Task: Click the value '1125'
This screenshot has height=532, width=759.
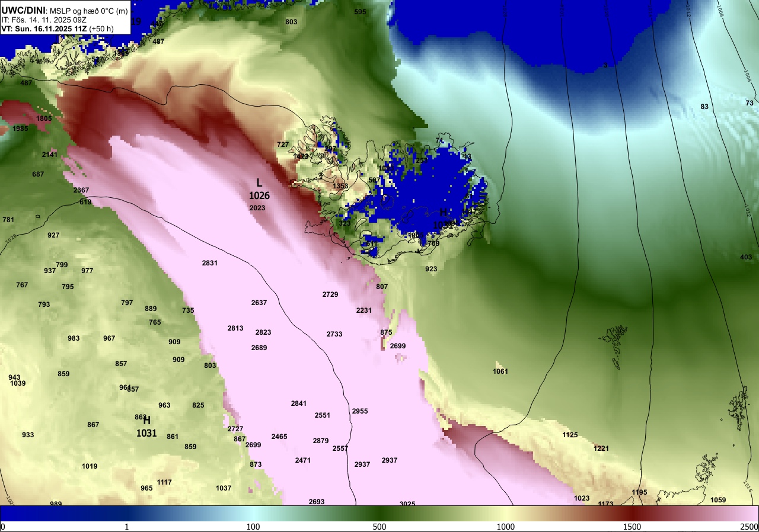Action: tap(570, 435)
